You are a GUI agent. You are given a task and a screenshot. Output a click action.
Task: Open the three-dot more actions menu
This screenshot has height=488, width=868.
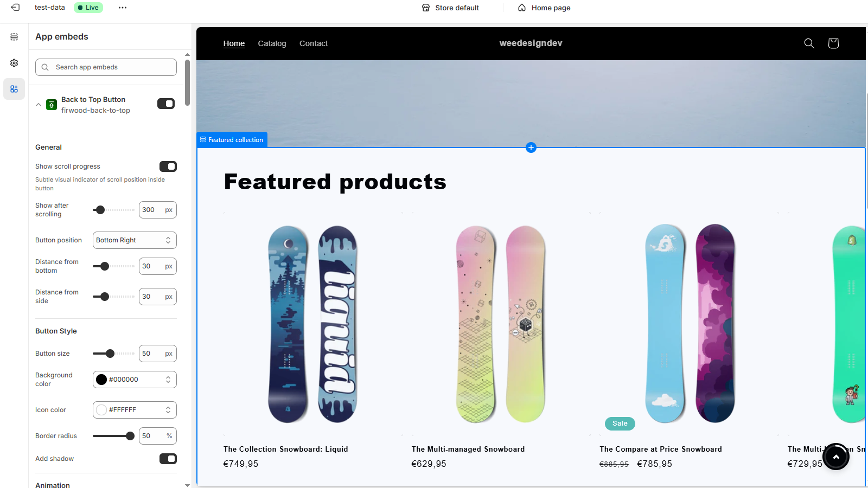[x=123, y=8]
